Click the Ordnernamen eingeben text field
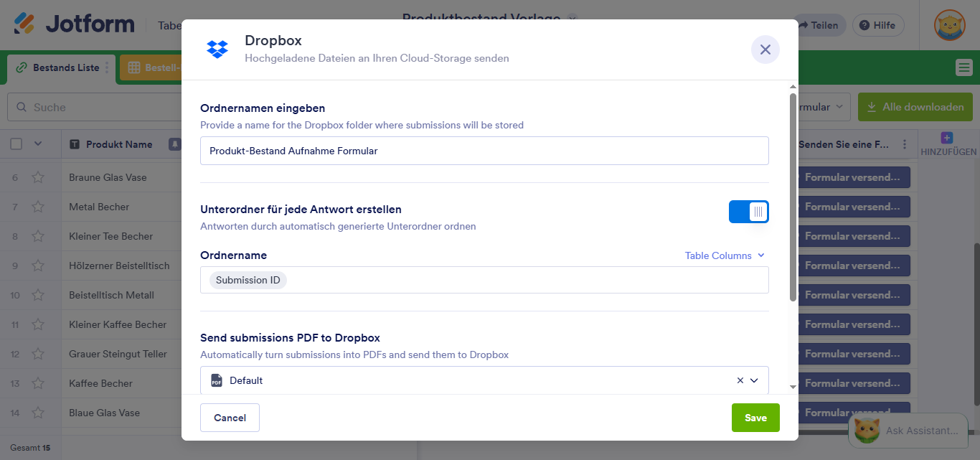Viewport: 980px width, 460px height. tap(484, 151)
